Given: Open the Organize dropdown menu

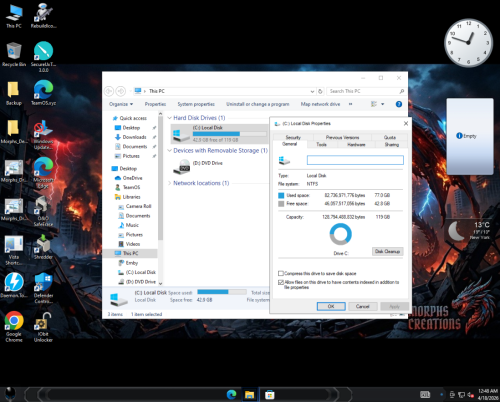Looking at the screenshot, I should tap(121, 104).
